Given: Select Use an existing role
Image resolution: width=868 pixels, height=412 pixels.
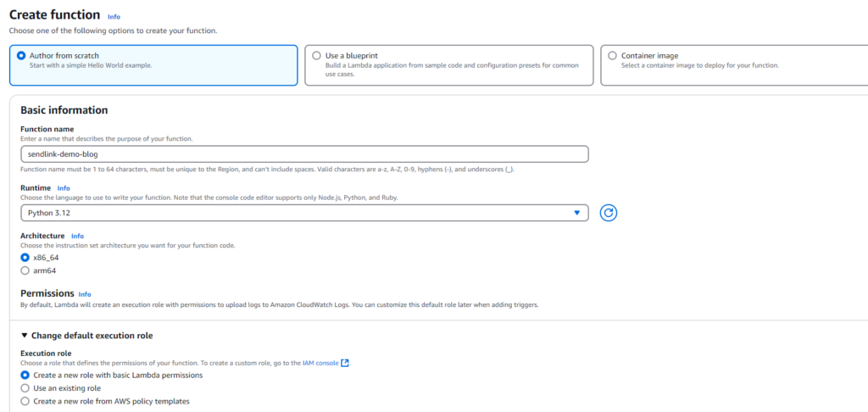Looking at the screenshot, I should (25, 387).
